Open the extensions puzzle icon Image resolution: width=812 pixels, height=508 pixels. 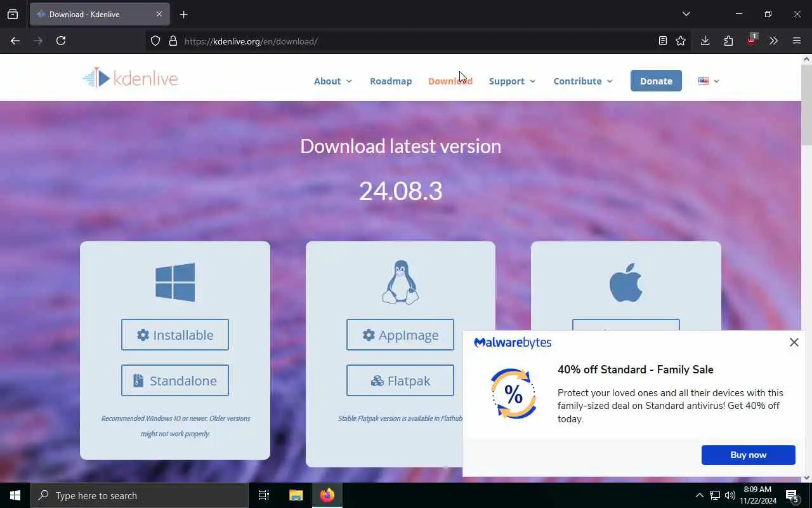(728, 41)
